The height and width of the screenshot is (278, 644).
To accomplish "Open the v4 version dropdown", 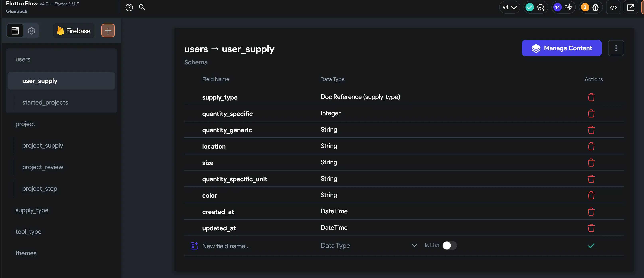I will tap(510, 8).
